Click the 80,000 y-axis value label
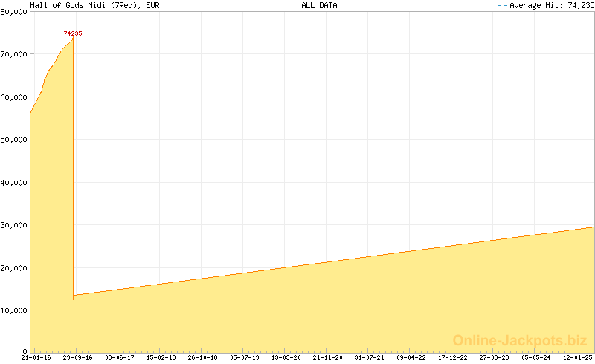Screen dimensions: 595x364 (x=14, y=12)
